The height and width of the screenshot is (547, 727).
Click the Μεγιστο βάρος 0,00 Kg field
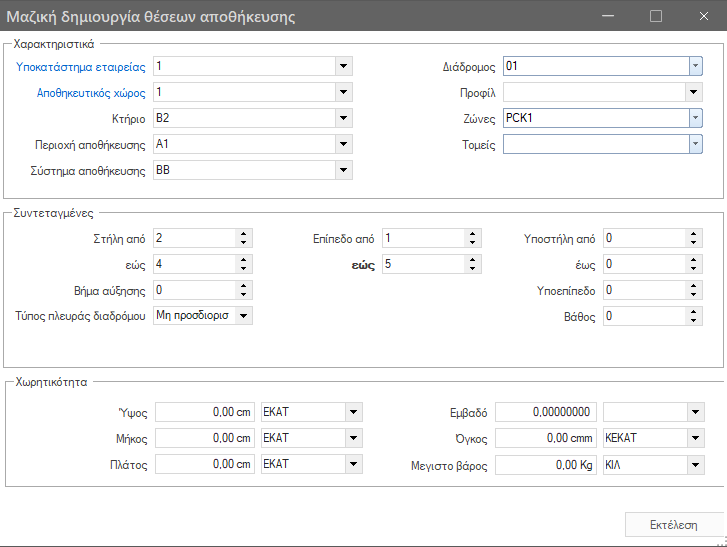pyautogui.click(x=546, y=465)
